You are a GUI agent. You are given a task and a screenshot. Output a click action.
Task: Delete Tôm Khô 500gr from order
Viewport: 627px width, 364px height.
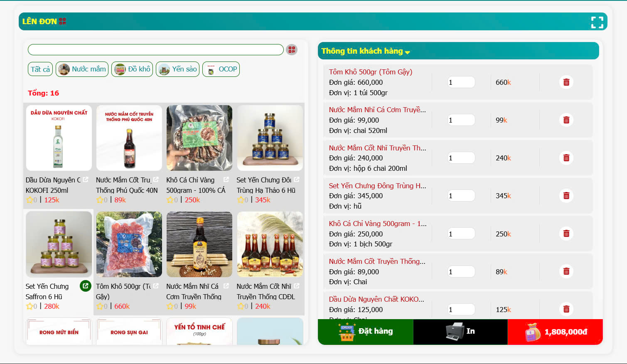566,82
